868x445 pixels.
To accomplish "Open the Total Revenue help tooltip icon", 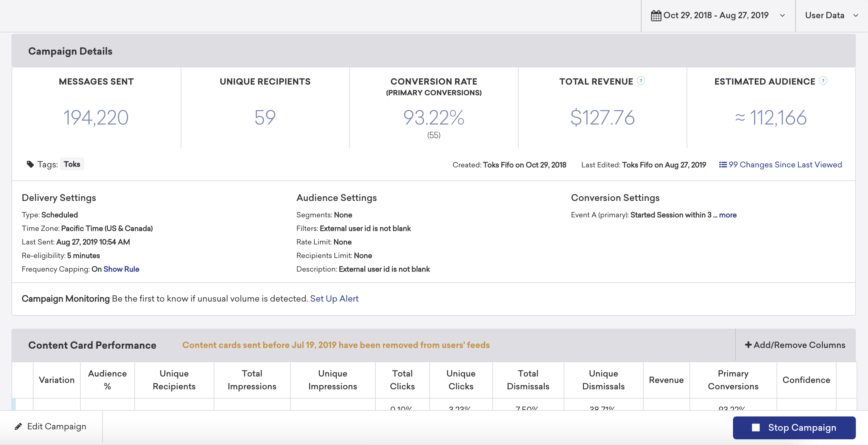I will click(641, 81).
